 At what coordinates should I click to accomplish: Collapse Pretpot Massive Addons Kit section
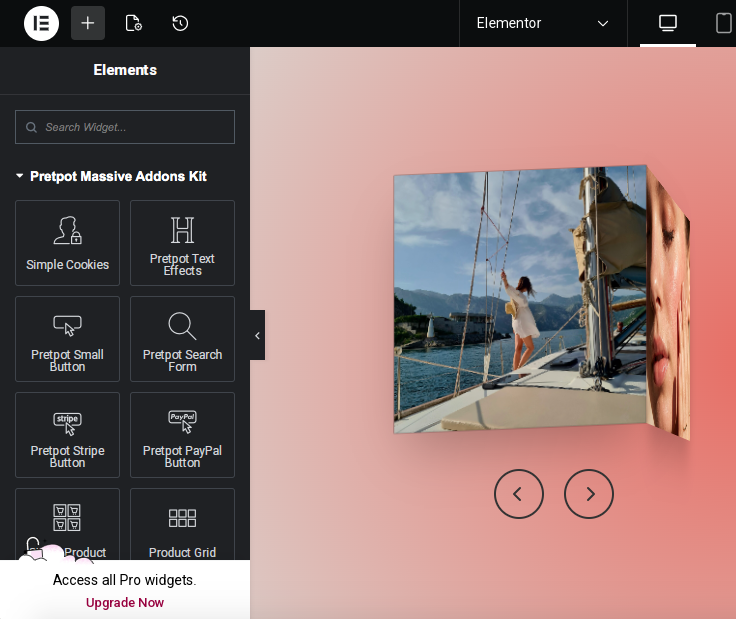pos(111,176)
